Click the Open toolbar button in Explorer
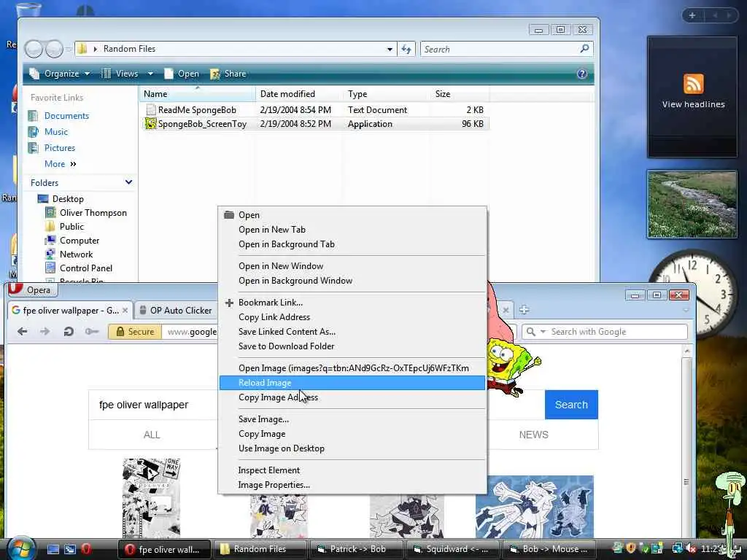 click(x=182, y=74)
